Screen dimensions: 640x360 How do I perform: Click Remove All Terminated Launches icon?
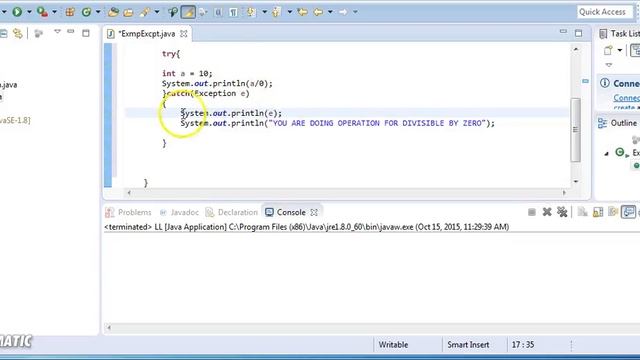[x=562, y=212]
